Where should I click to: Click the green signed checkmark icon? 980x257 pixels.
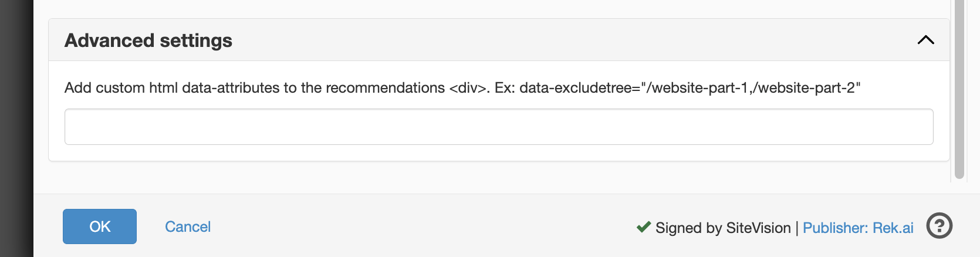tap(644, 227)
